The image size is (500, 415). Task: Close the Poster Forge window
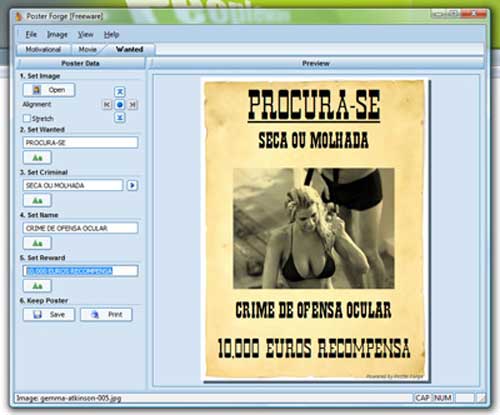click(x=474, y=14)
